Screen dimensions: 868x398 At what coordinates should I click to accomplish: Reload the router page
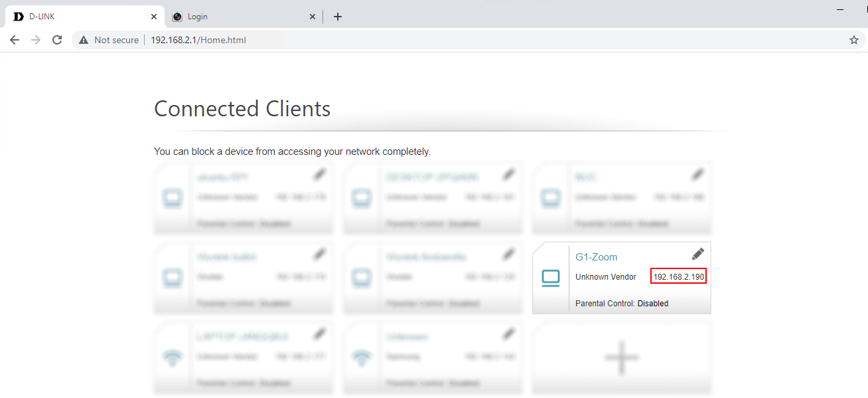[x=57, y=40]
